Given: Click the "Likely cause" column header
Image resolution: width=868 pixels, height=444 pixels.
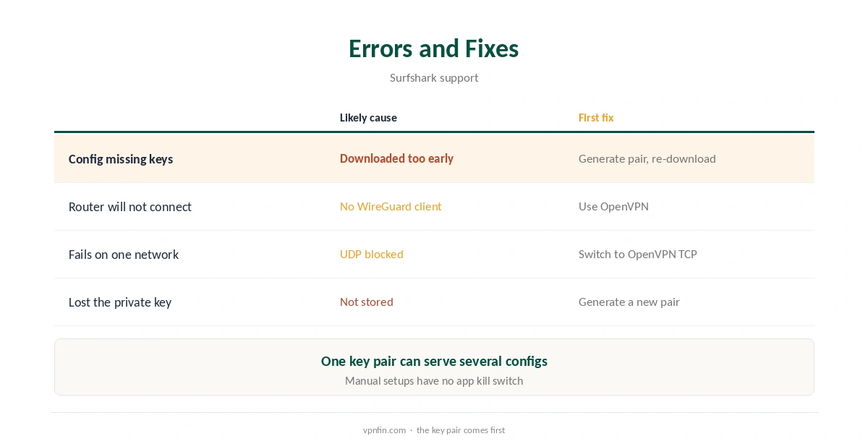Looking at the screenshot, I should (x=368, y=118).
